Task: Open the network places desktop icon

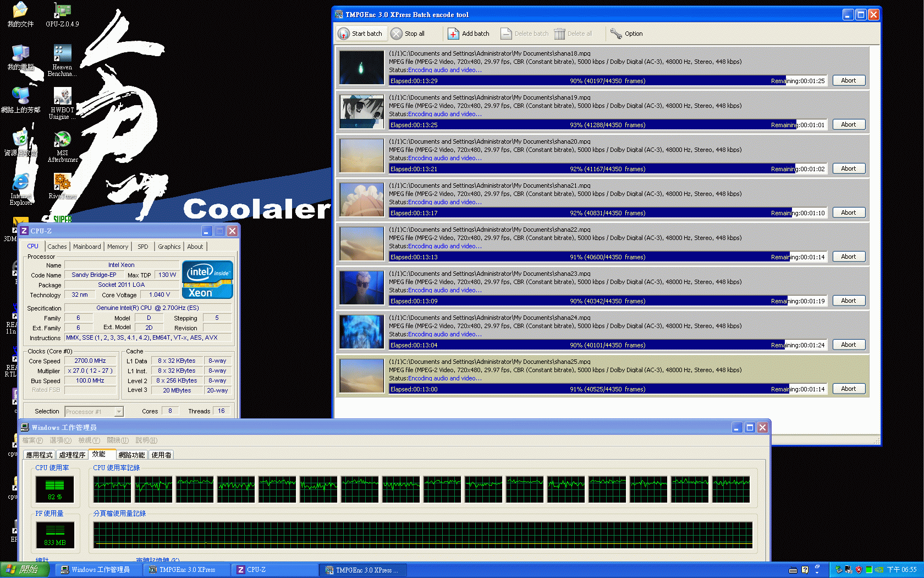Action: tap(20, 100)
